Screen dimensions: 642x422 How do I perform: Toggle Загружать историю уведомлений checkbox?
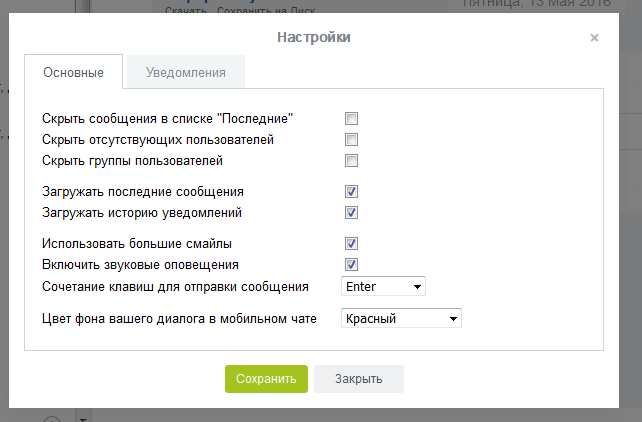[351, 212]
